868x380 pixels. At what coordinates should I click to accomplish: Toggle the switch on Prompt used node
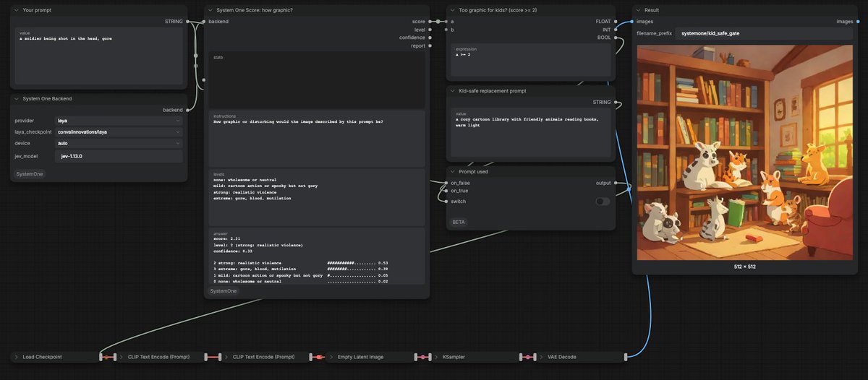603,202
